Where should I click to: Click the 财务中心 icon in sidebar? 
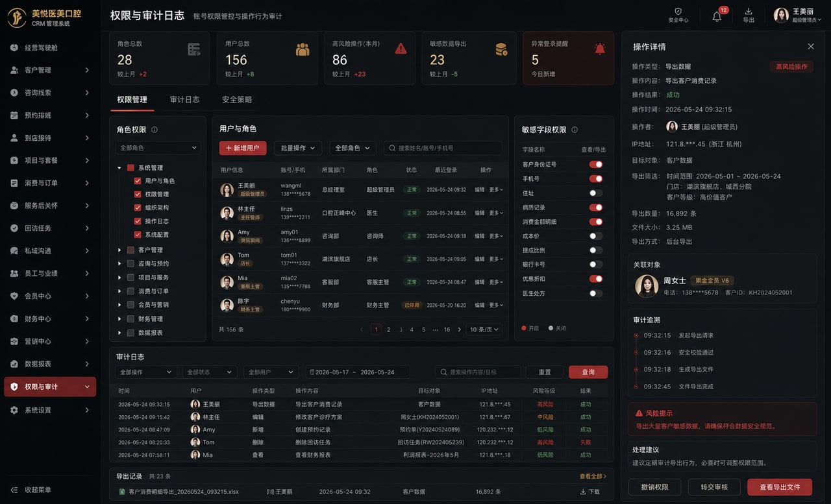pyautogui.click(x=14, y=318)
